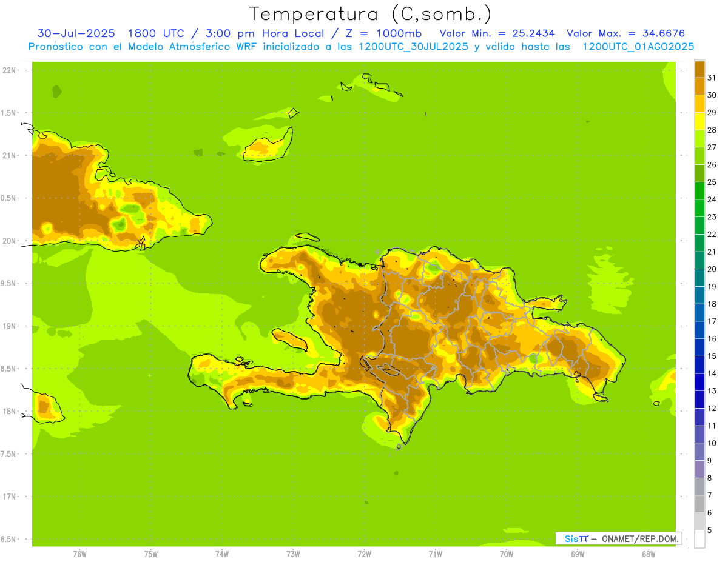Viewport: 728px width, 562px height.
Task: Click the "73W" longitude axis label
Action: point(293,554)
